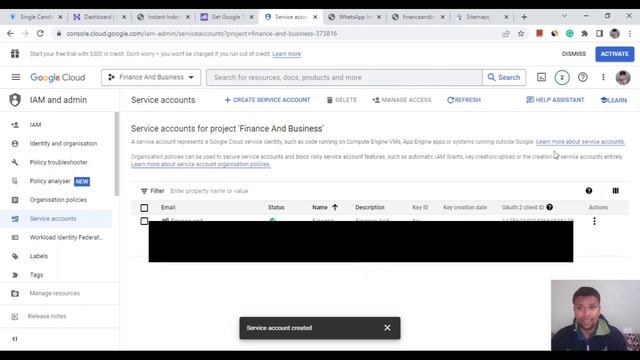Click the Google Cloud logo

(x=58, y=78)
